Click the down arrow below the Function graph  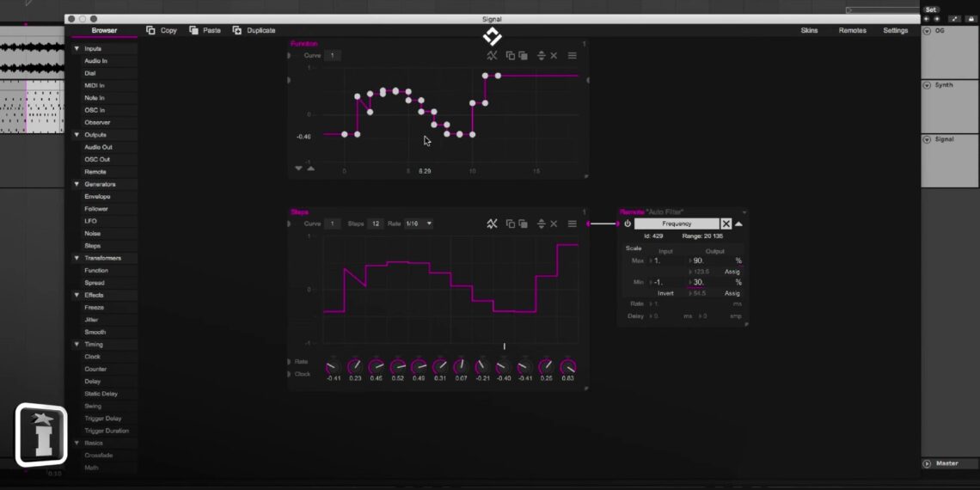coord(299,168)
